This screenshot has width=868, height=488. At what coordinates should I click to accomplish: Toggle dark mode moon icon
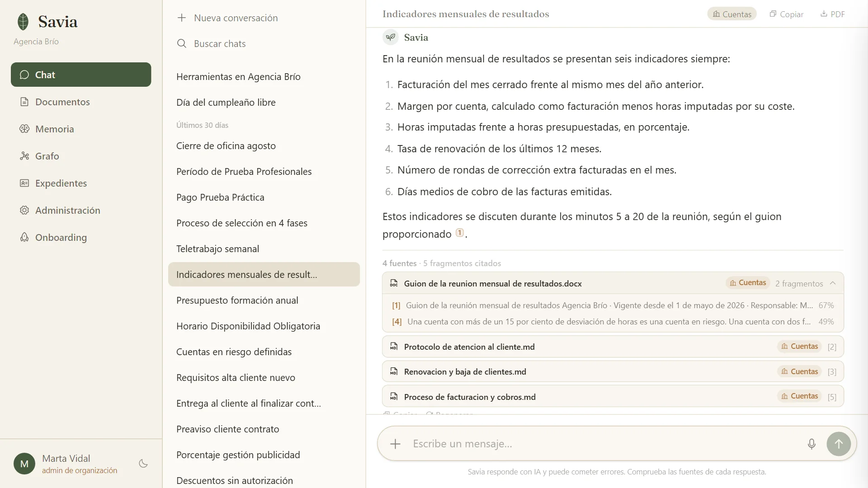point(143,464)
